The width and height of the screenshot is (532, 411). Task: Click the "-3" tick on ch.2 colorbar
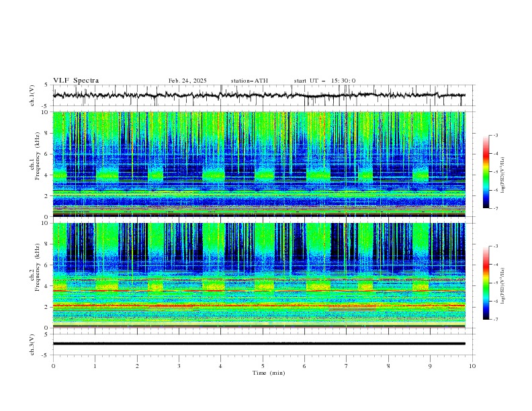495,246
